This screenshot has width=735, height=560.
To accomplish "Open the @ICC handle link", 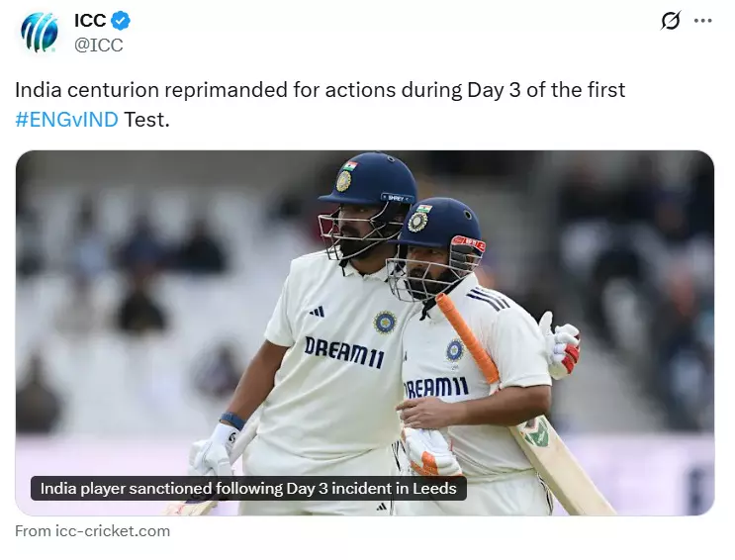I will click(x=99, y=45).
